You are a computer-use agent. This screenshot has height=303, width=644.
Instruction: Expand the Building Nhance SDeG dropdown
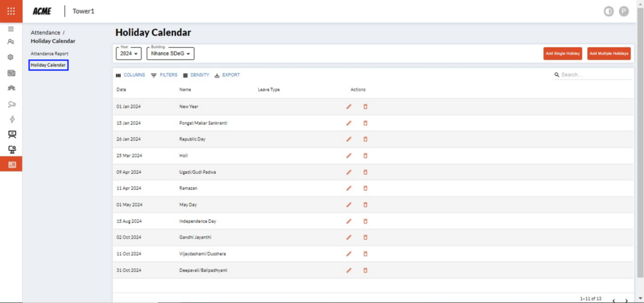(x=170, y=54)
